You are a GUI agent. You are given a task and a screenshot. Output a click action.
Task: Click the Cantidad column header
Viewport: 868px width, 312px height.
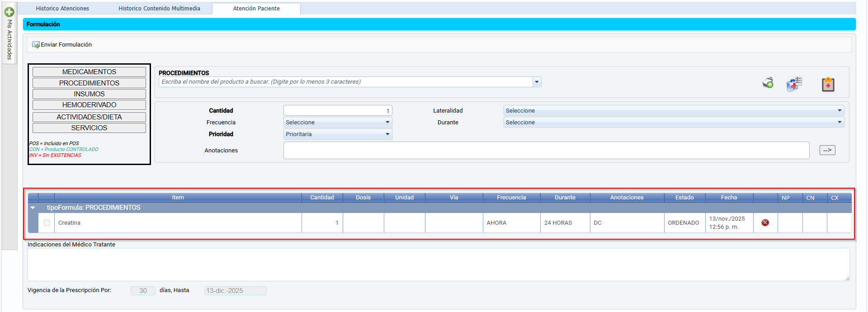(322, 198)
